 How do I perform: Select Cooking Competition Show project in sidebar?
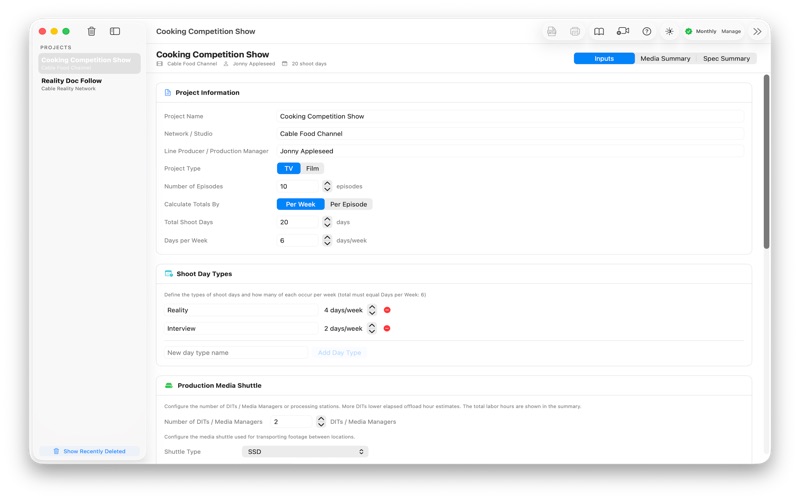click(89, 63)
